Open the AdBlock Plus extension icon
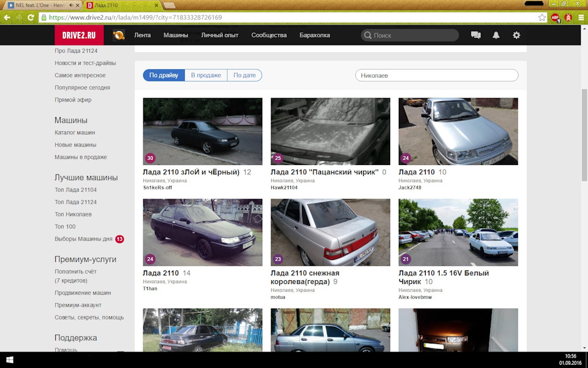This screenshot has height=368, width=588. tap(555, 17)
